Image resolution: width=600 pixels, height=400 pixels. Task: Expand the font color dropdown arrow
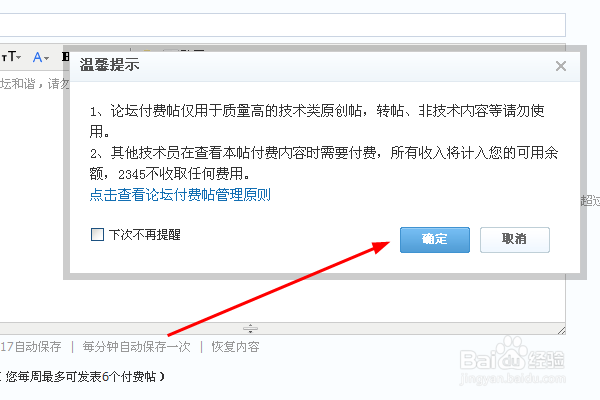point(47,59)
